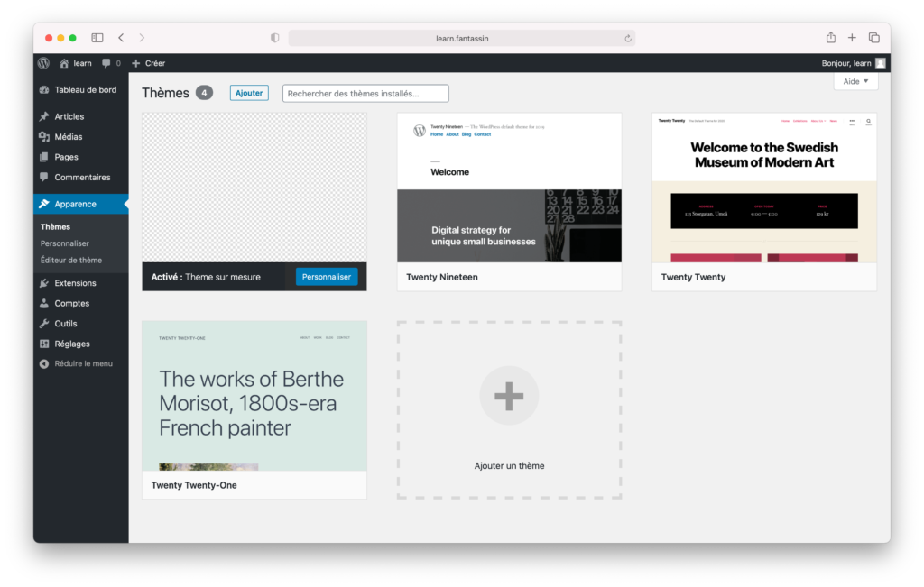This screenshot has height=587, width=924.
Task: Open the Pages menu item
Action: click(x=80, y=157)
